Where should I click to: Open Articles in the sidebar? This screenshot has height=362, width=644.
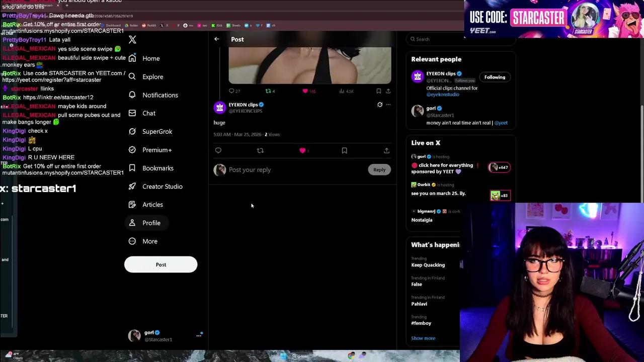145,205
